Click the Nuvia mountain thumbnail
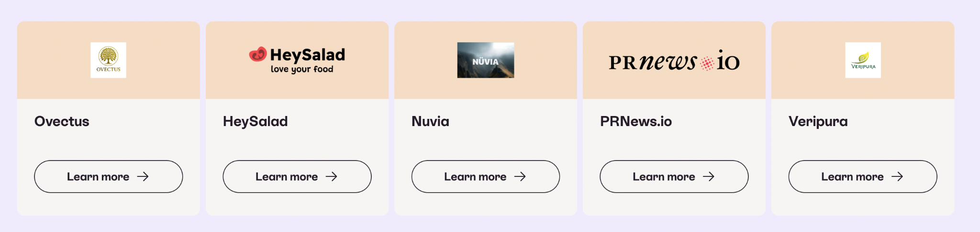Viewport: 980px width, 232px height. 485,60
